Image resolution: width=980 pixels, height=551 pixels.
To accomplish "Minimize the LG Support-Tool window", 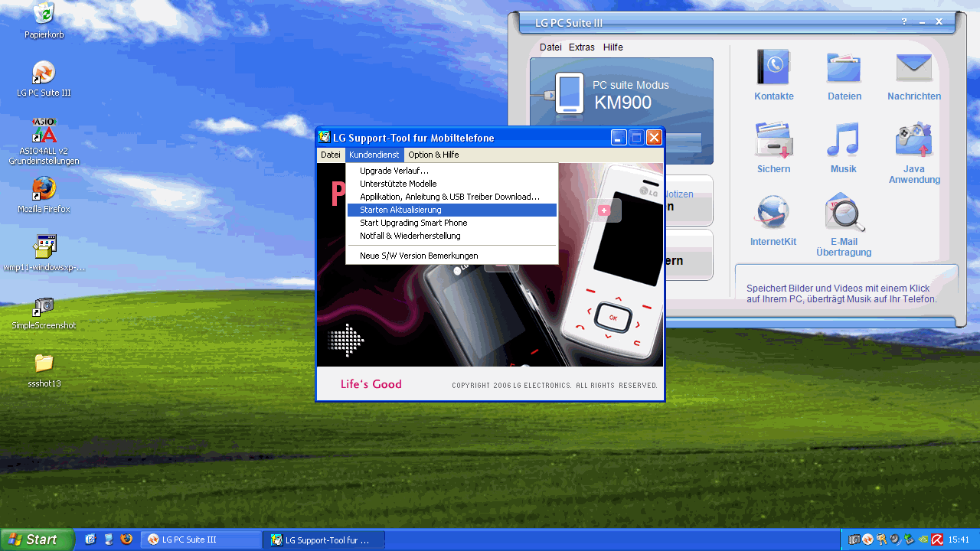I will pyautogui.click(x=619, y=138).
